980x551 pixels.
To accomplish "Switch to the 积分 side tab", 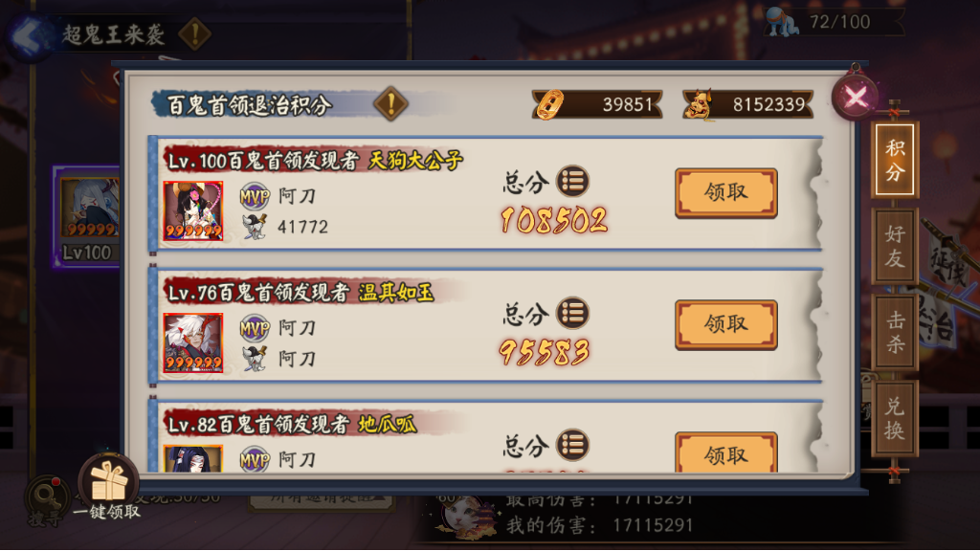I will click(895, 160).
